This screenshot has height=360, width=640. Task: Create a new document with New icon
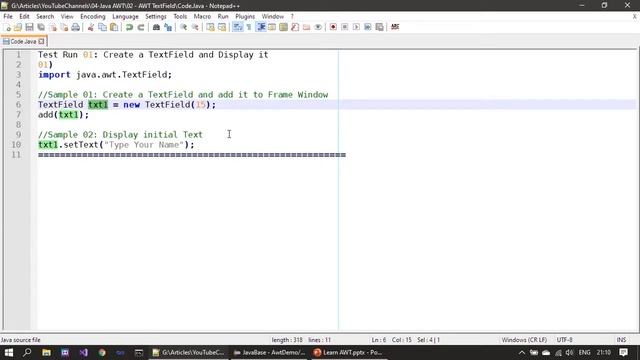point(7,27)
